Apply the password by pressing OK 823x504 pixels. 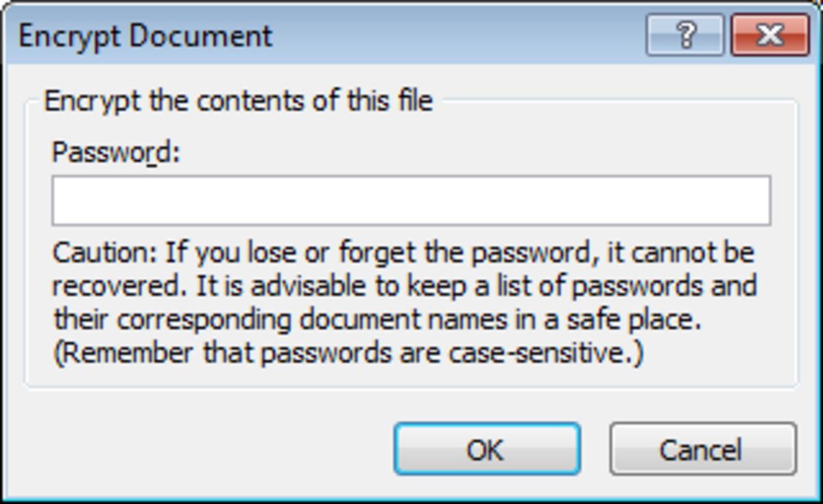pos(487,451)
